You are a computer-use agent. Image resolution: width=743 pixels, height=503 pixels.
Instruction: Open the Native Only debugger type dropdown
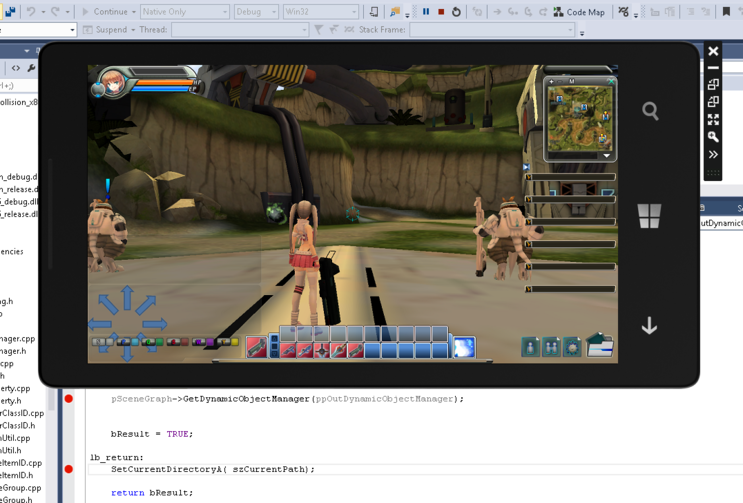pos(184,12)
